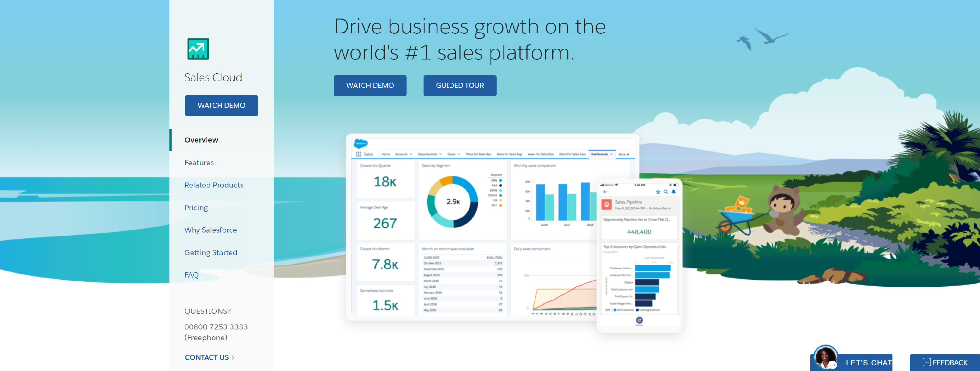Click the sidebar WATCH DEMO button
Image resolution: width=980 pixels, height=371 pixels.
pos(221,105)
